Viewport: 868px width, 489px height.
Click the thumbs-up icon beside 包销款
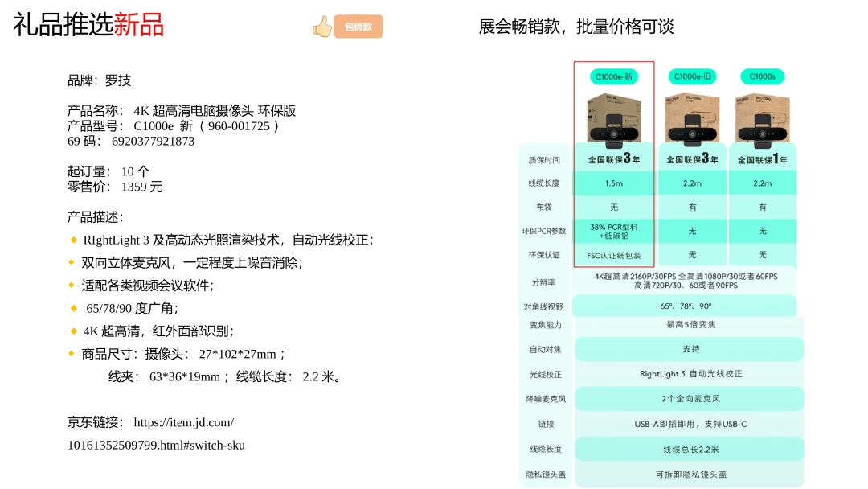(x=322, y=27)
